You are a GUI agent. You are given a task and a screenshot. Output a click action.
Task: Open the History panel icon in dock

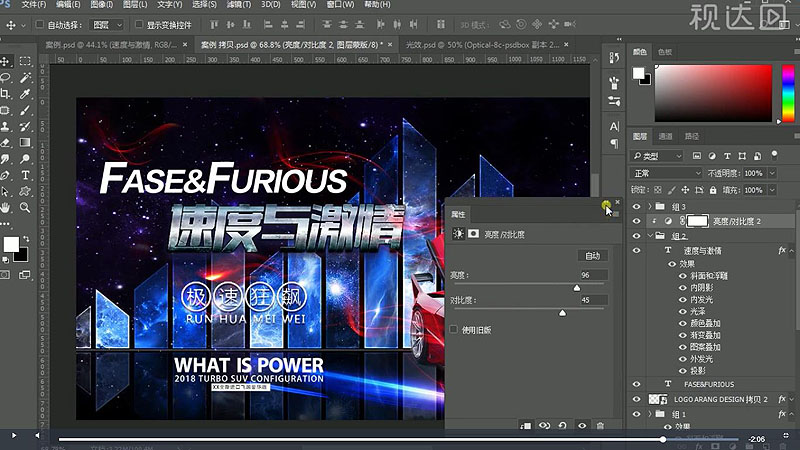pos(614,58)
